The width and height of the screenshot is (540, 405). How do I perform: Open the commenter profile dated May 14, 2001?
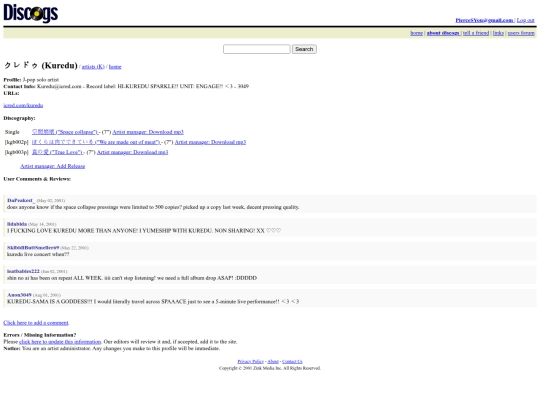[17, 224]
